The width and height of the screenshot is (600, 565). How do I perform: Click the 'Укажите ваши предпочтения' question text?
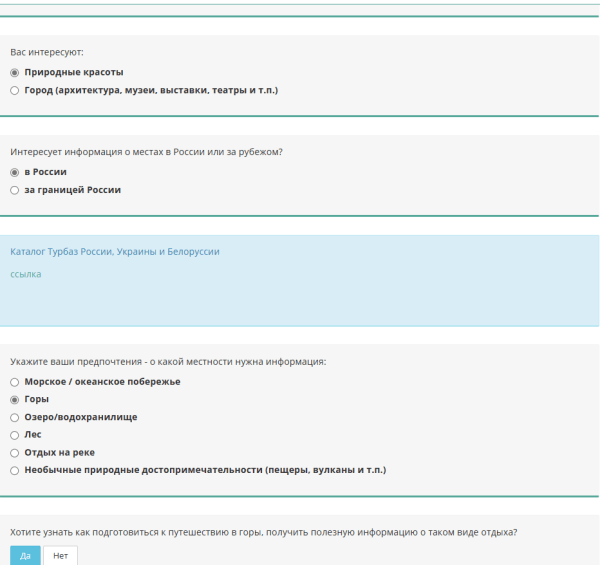coord(168,361)
